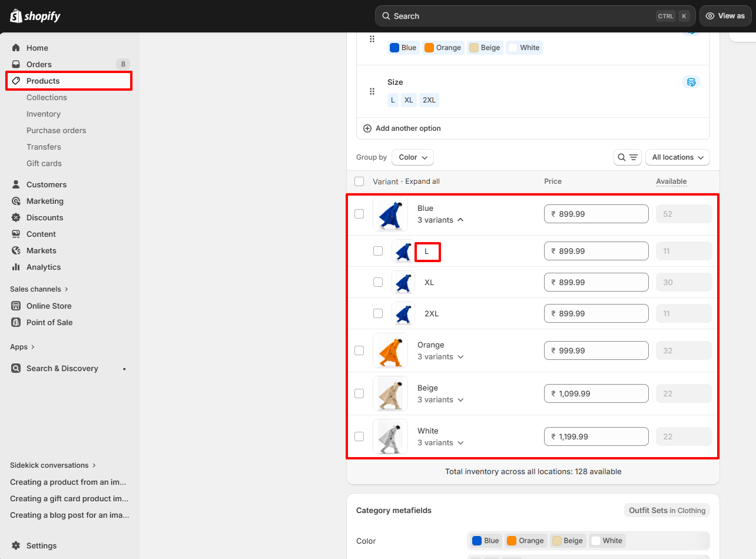Image resolution: width=756 pixels, height=559 pixels.
Task: Expand Sidekick conversations section
Action: [53, 465]
